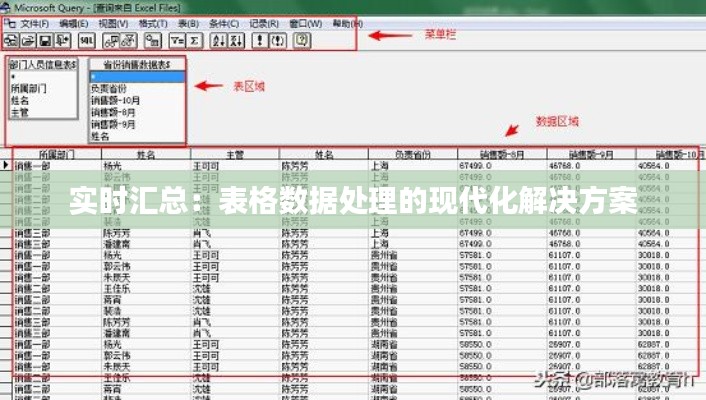The width and height of the screenshot is (706, 400).
Task: Click 肖飞 in the 潘建南 上海 row
Action: pos(202,244)
